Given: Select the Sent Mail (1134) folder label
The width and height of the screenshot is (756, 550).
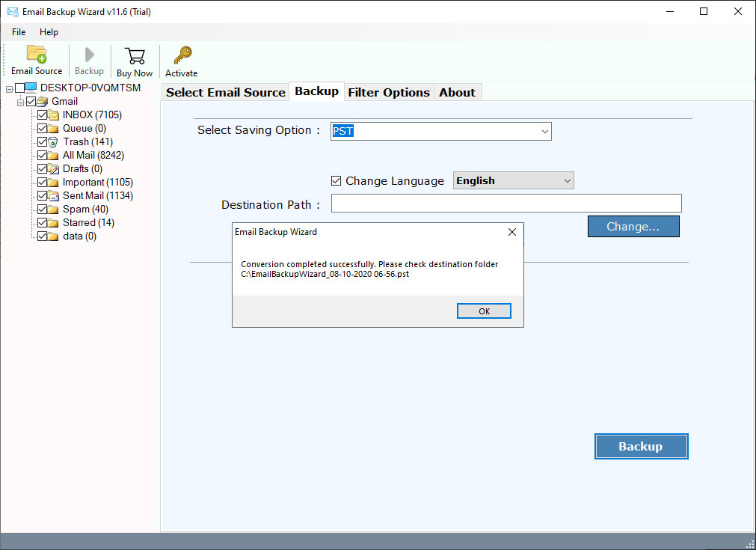Looking at the screenshot, I should [98, 196].
